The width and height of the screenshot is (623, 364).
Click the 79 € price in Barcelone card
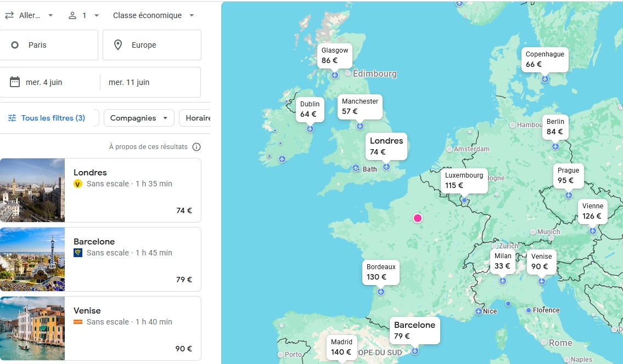click(x=184, y=280)
